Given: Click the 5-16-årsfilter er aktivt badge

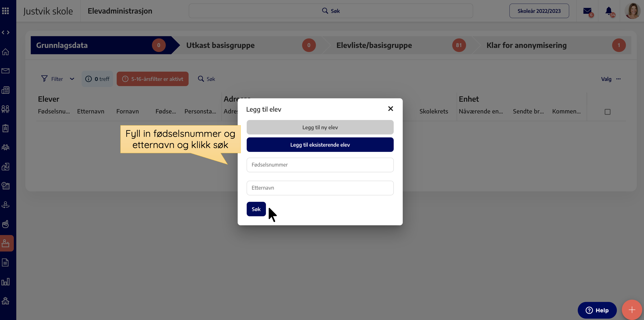Looking at the screenshot, I should pyautogui.click(x=152, y=79).
